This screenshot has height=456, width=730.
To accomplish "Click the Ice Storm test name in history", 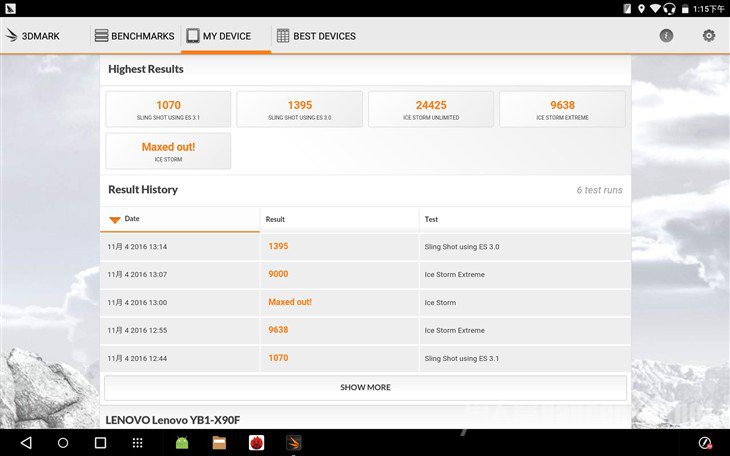I will (x=440, y=303).
